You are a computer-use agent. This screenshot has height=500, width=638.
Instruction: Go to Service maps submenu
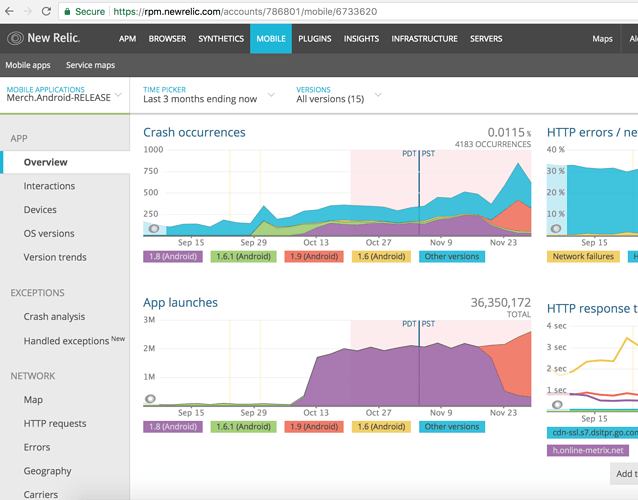[x=90, y=65]
